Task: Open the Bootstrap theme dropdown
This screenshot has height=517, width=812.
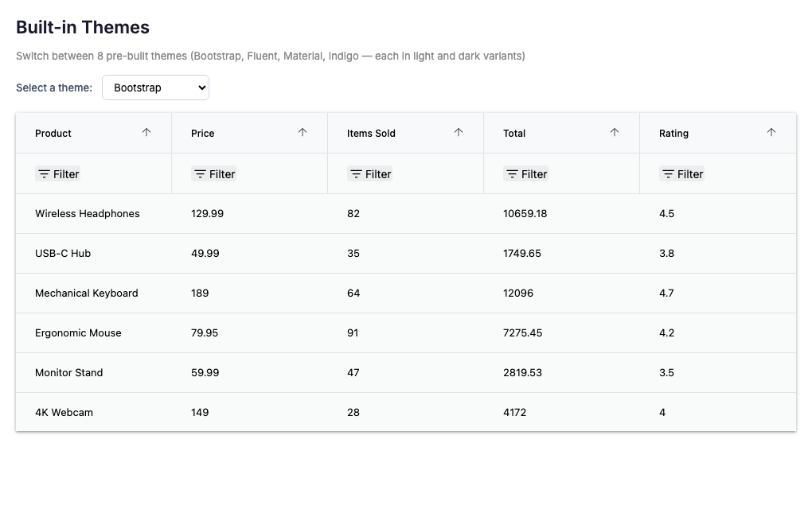Action: 155,87
